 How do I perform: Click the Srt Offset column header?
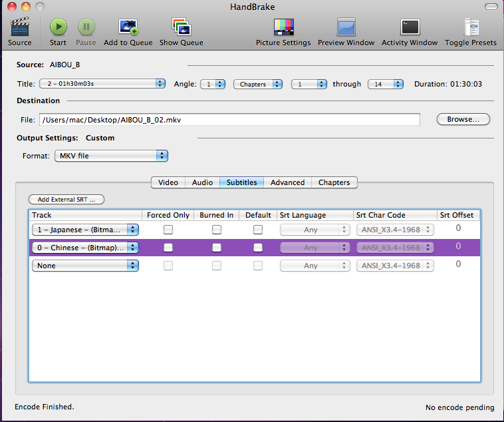(458, 215)
